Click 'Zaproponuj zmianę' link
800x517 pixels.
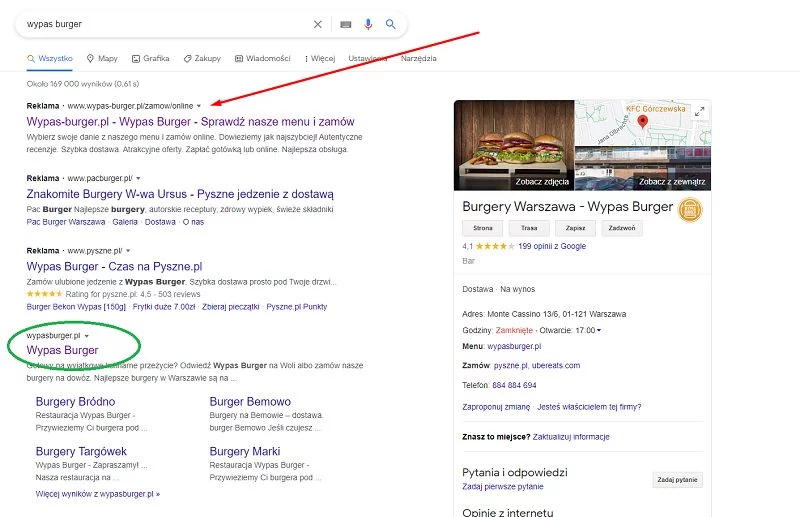[x=496, y=407]
